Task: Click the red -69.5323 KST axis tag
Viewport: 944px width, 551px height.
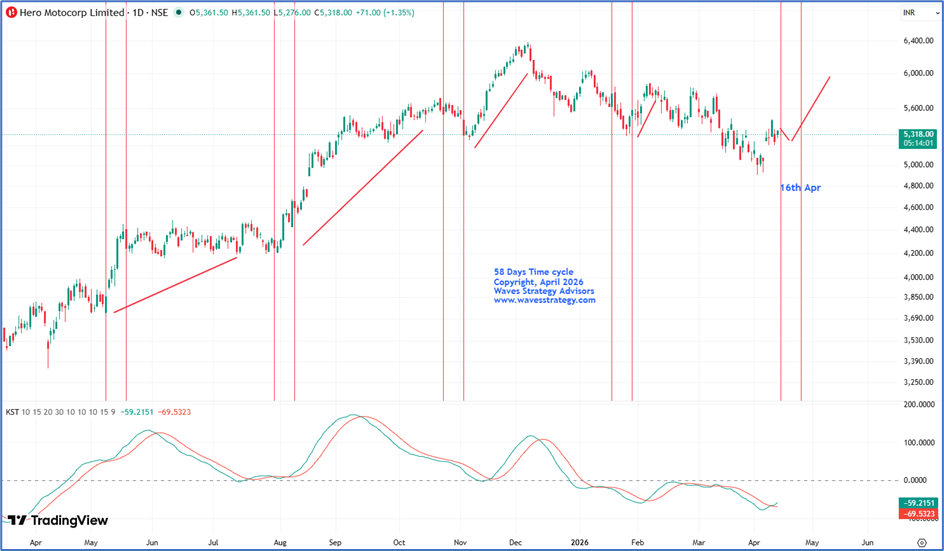Action: (x=918, y=514)
